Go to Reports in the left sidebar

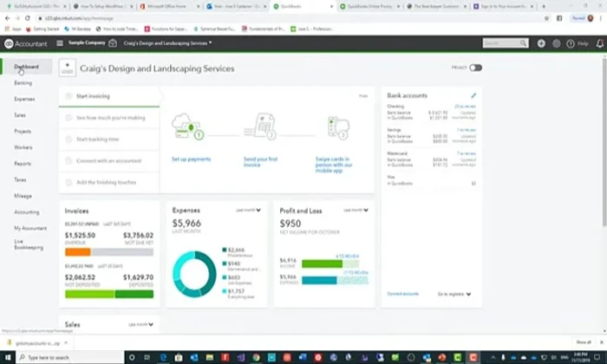pos(23,163)
